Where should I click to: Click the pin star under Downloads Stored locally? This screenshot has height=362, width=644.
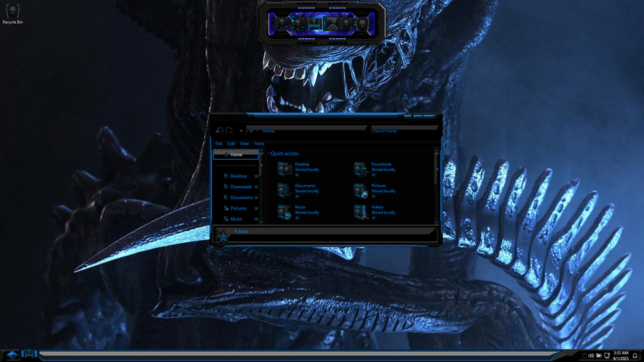(x=374, y=175)
